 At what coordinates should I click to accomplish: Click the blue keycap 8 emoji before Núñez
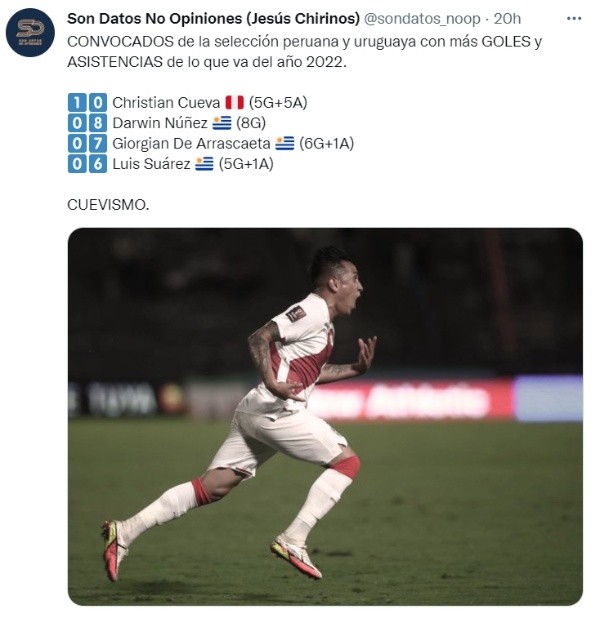[x=98, y=123]
